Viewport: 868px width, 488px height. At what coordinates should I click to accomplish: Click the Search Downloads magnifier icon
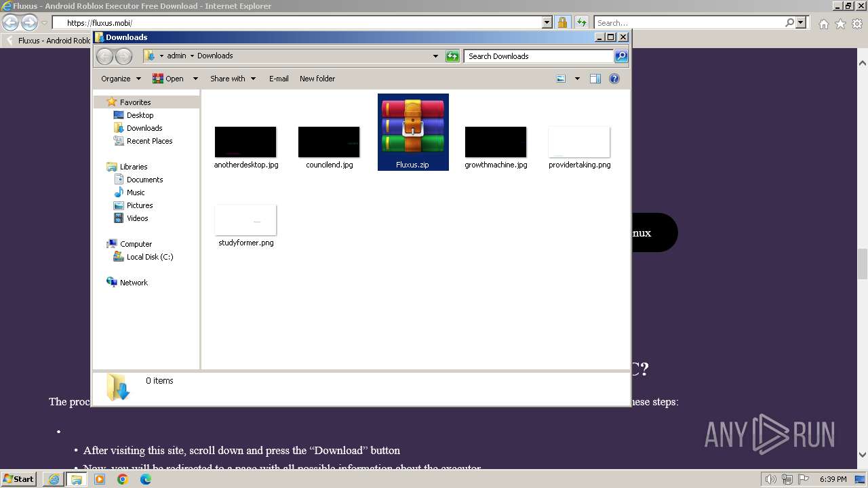(x=620, y=56)
